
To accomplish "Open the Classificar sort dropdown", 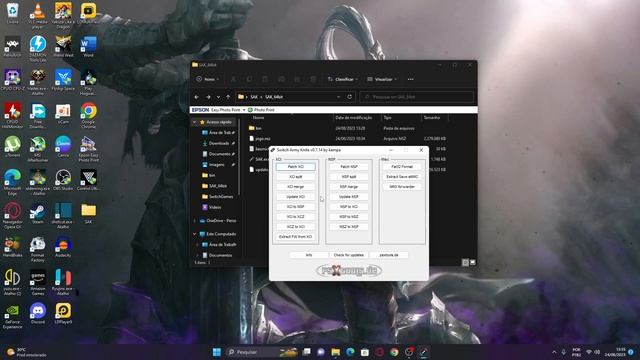I will (342, 79).
